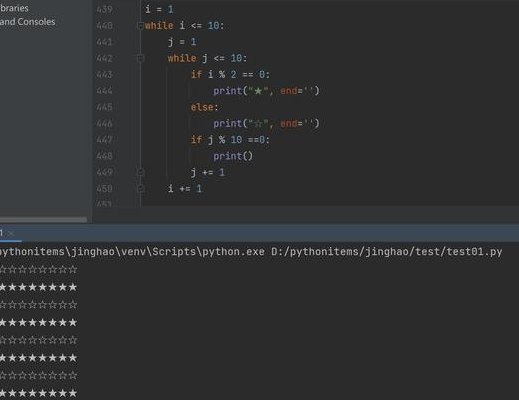Click the print call with hollow star
The height and width of the screenshot is (400, 519).
(x=266, y=124)
